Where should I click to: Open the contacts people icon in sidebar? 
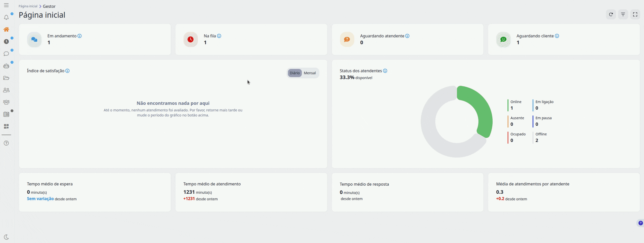coord(6,90)
